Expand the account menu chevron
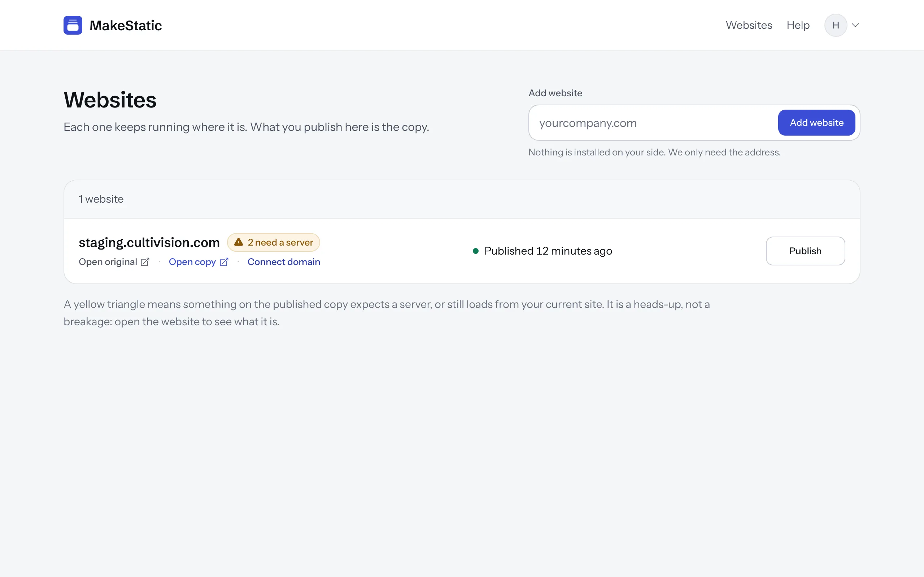 point(855,25)
